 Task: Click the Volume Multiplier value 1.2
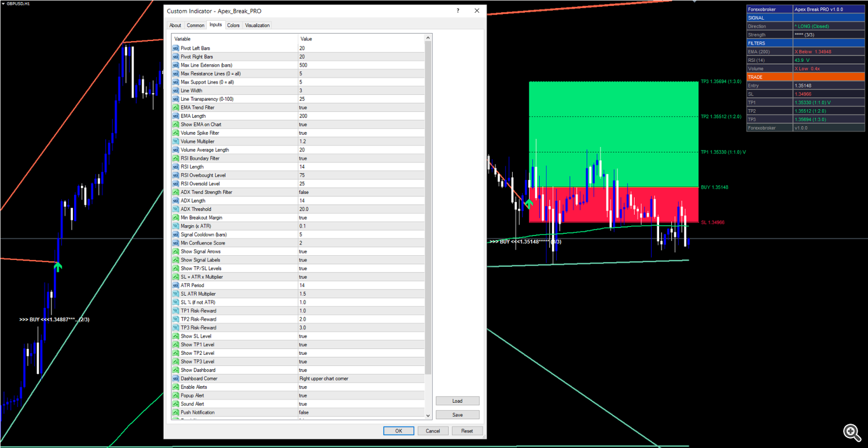click(303, 141)
